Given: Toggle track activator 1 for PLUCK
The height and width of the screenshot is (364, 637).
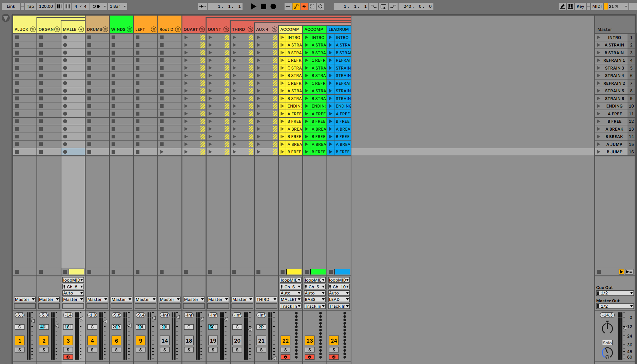Looking at the screenshot, I should pos(20,341).
